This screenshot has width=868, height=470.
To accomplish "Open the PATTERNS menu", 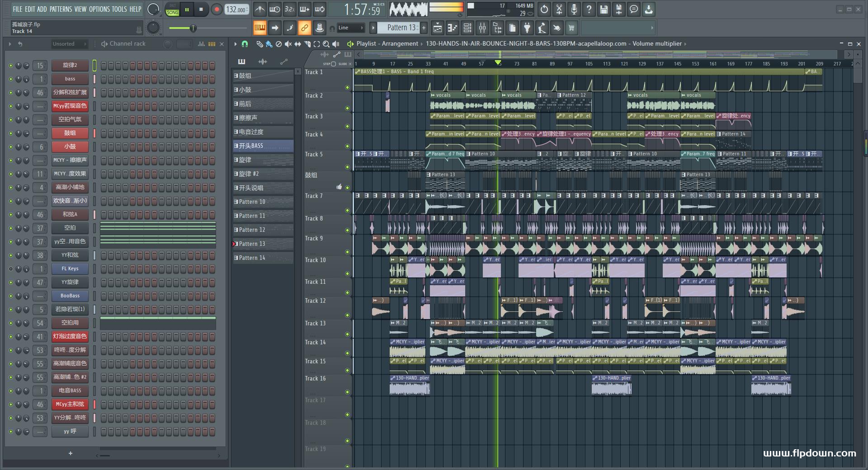I will 61,9.
